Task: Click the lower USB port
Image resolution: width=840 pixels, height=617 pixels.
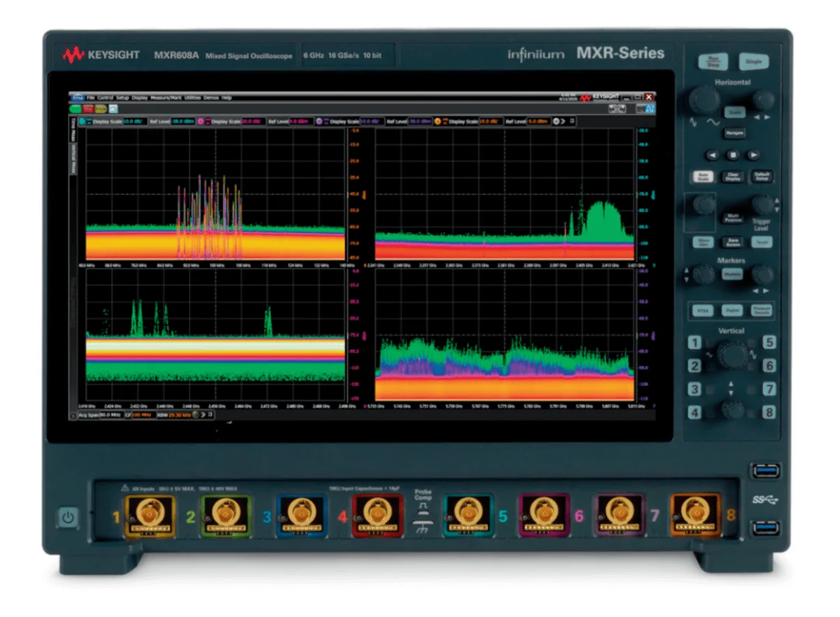Action: (767, 528)
